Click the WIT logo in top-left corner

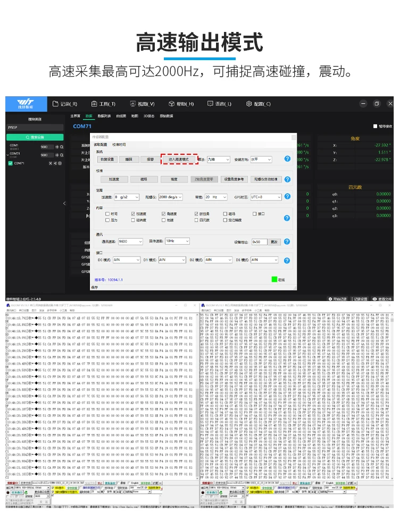click(x=26, y=104)
